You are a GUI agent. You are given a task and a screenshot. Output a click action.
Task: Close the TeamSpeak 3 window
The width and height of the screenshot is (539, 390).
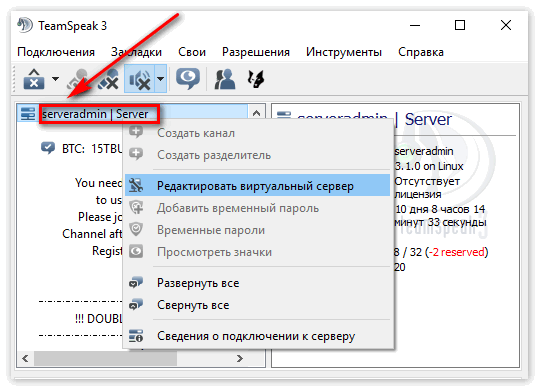click(506, 25)
